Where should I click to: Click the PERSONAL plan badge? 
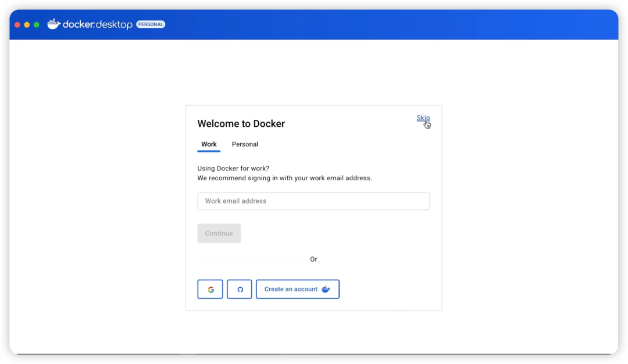click(151, 24)
